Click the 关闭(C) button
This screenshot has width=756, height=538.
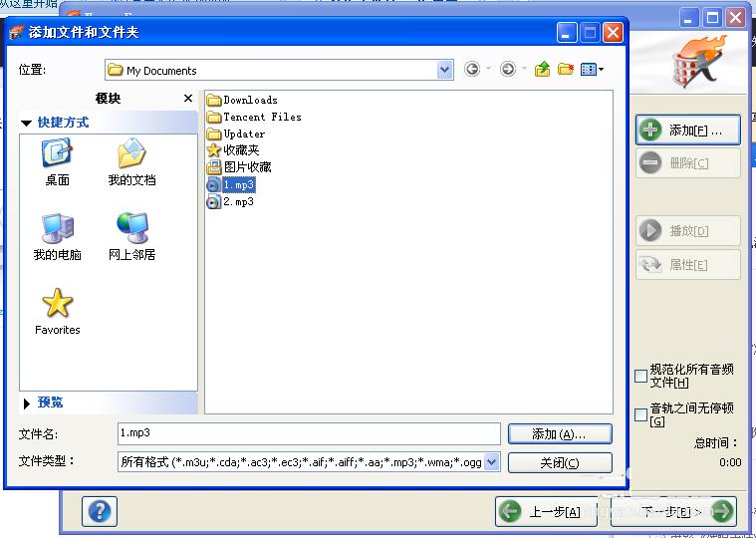tap(559, 463)
